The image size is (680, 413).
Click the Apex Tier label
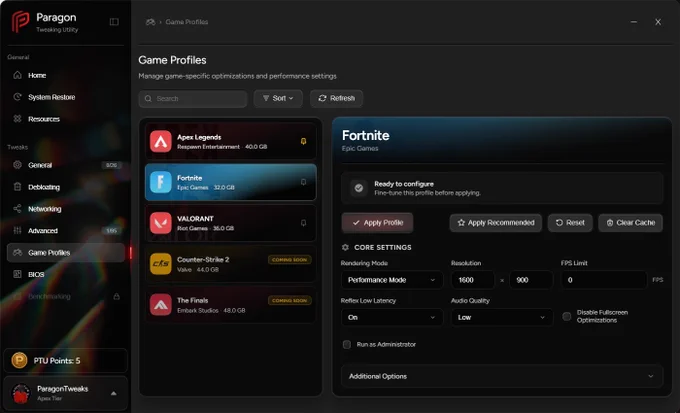[49, 398]
